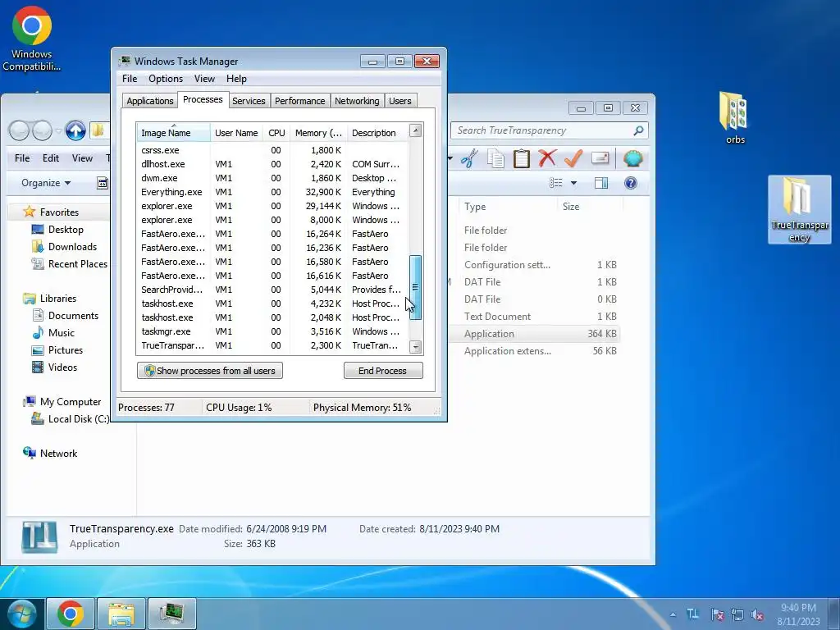The width and height of the screenshot is (840, 630).
Task: Open Windows Compatibility Chrome desktop shortcut
Action: tap(32, 39)
